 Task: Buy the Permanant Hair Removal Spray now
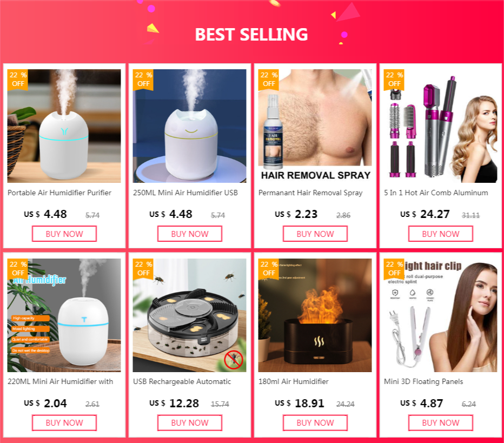[x=315, y=234]
